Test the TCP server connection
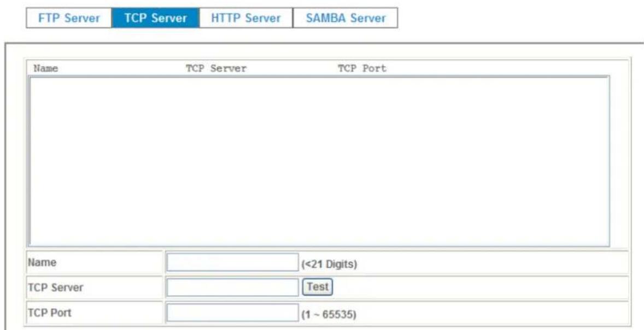Image resolution: width=644 pixels, height=330 pixels. [x=317, y=287]
